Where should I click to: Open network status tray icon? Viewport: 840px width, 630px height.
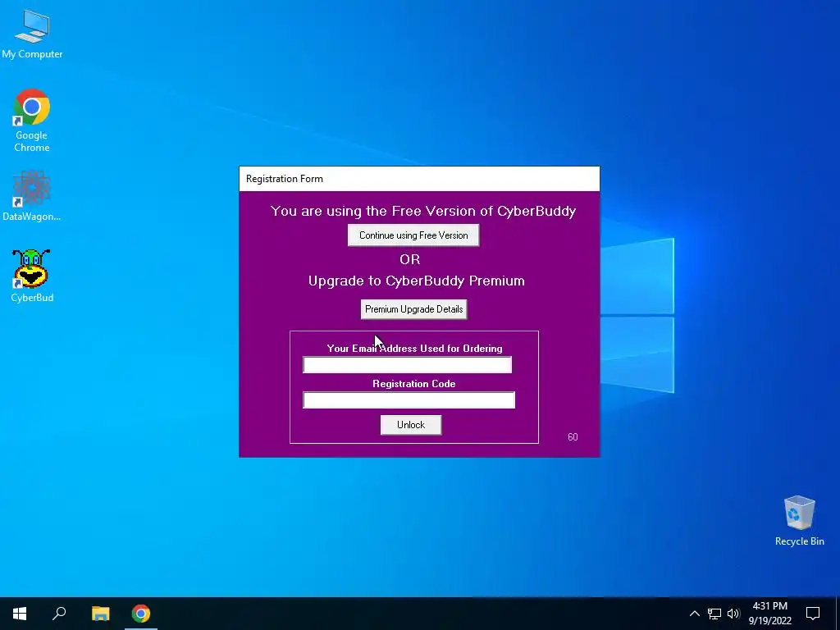714,614
